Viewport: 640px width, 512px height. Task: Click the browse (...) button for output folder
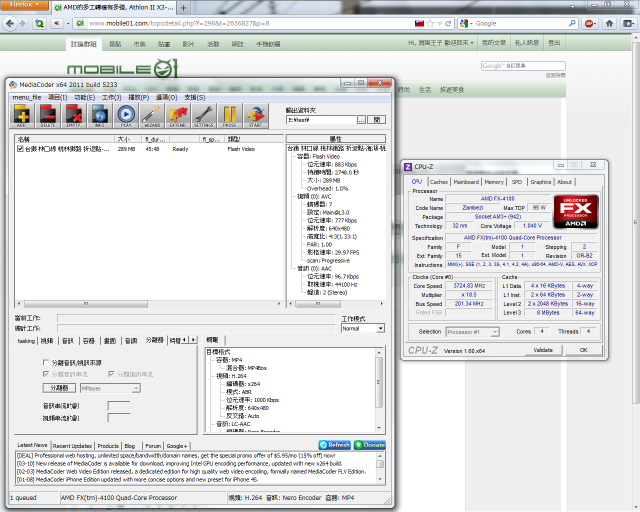(x=361, y=120)
